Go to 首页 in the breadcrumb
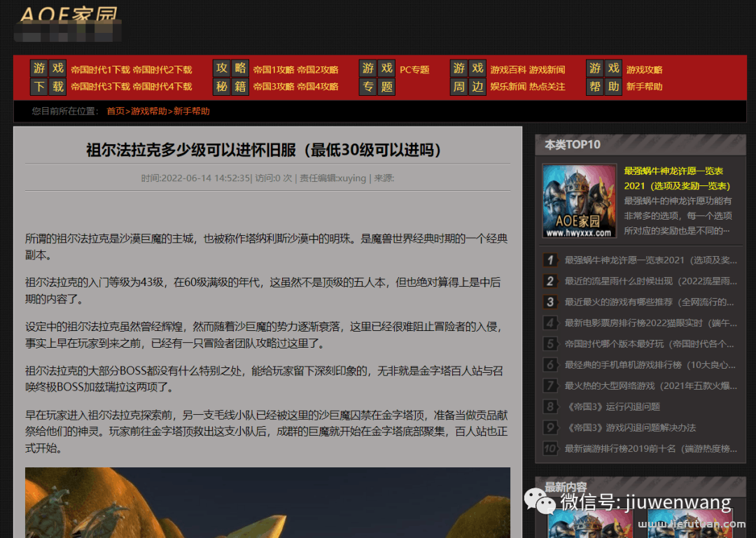This screenshot has height=538, width=756. (115, 111)
